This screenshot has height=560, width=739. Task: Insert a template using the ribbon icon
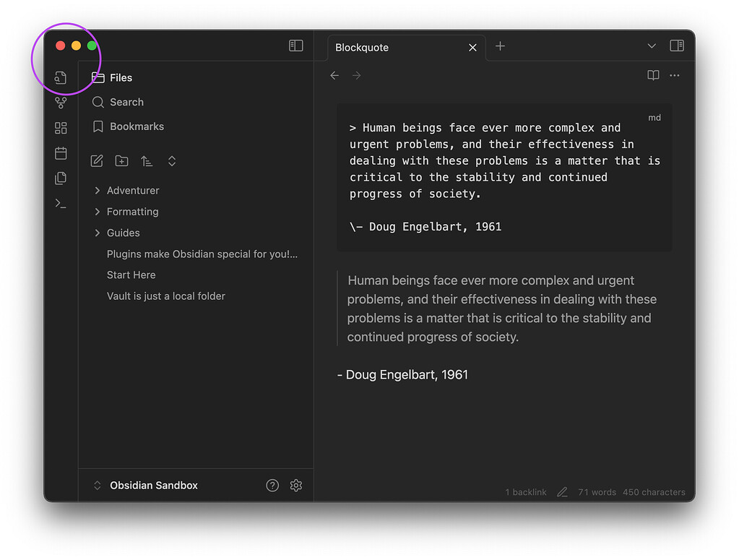click(x=61, y=178)
